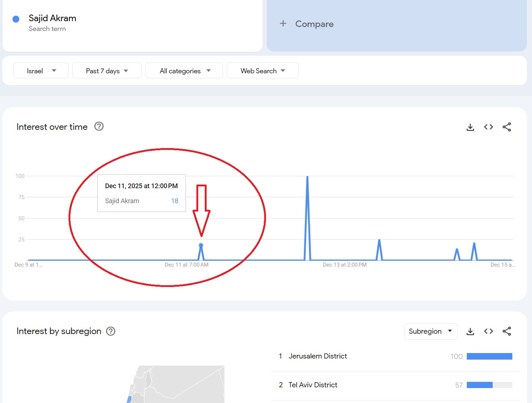Click the Interest over time heading

tap(52, 127)
